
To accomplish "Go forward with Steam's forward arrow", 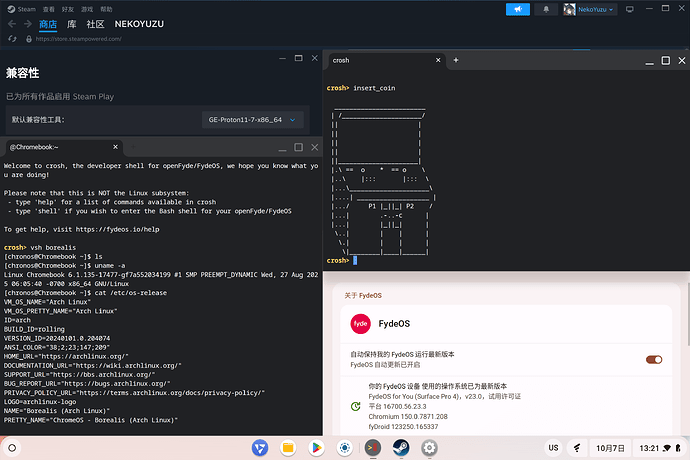I will coord(28,24).
